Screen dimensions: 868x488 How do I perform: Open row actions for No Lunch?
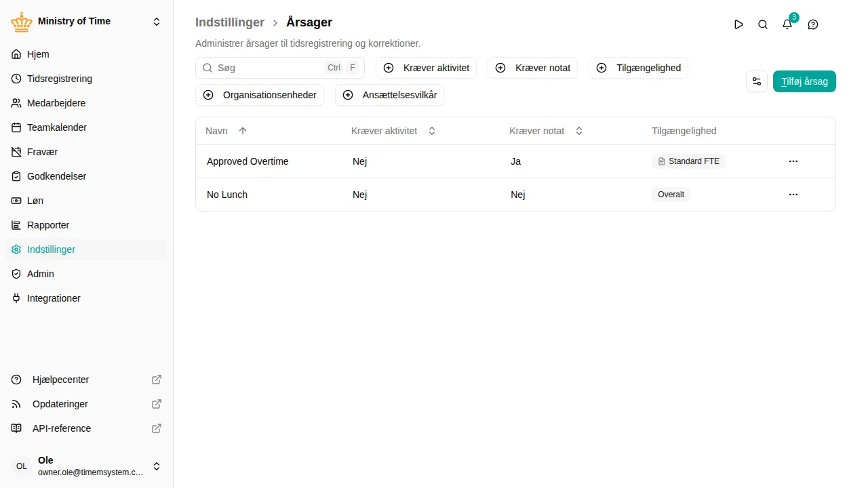tap(793, 195)
